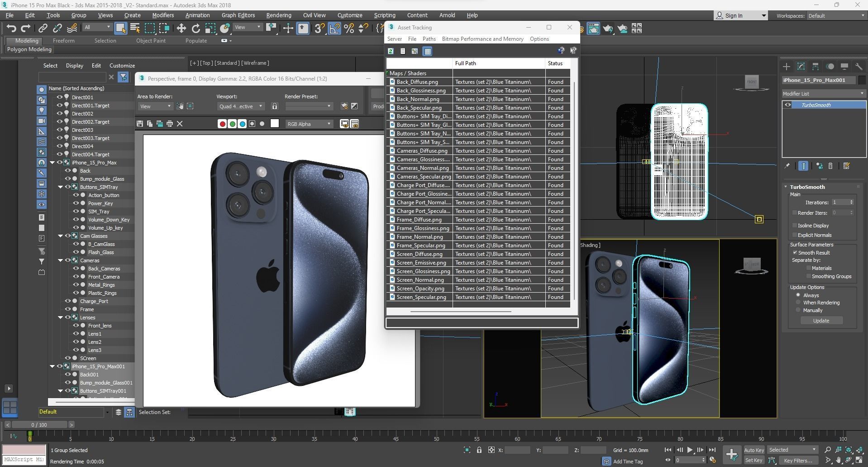Clear the rendered frame with X icon
The width and height of the screenshot is (868, 467).
(180, 124)
